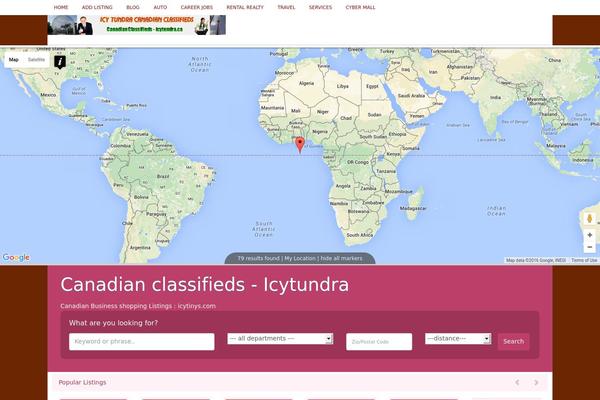Screen dimensions: 600x400
Task: Click the Search button
Action: tap(514, 341)
